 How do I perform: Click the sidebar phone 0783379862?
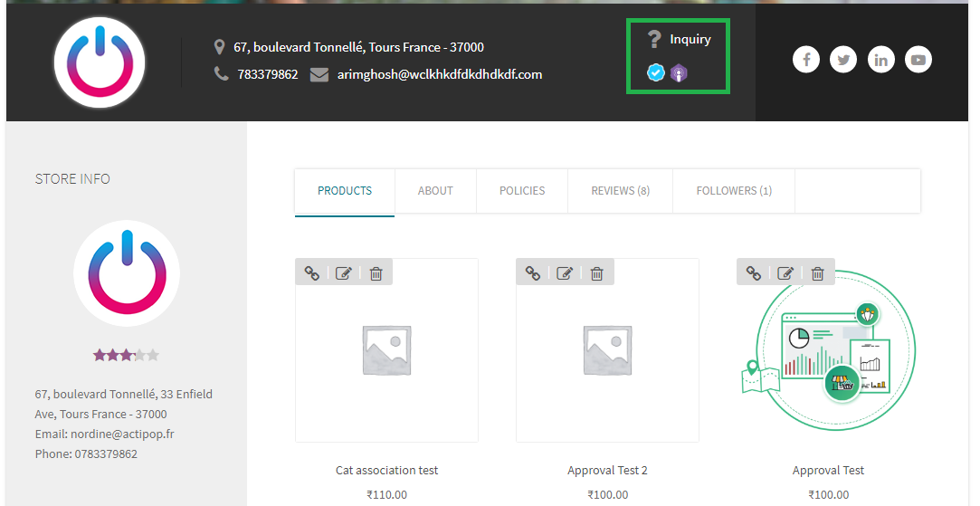[x=106, y=454]
